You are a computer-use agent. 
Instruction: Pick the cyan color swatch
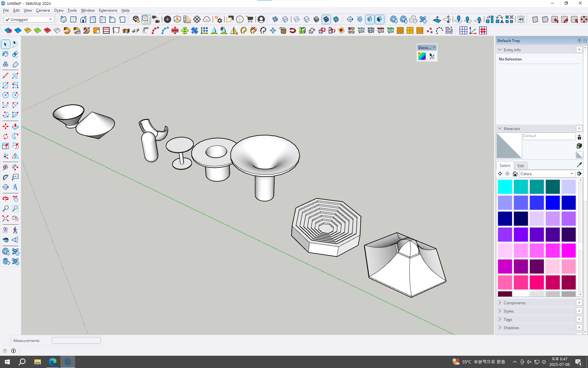(505, 186)
